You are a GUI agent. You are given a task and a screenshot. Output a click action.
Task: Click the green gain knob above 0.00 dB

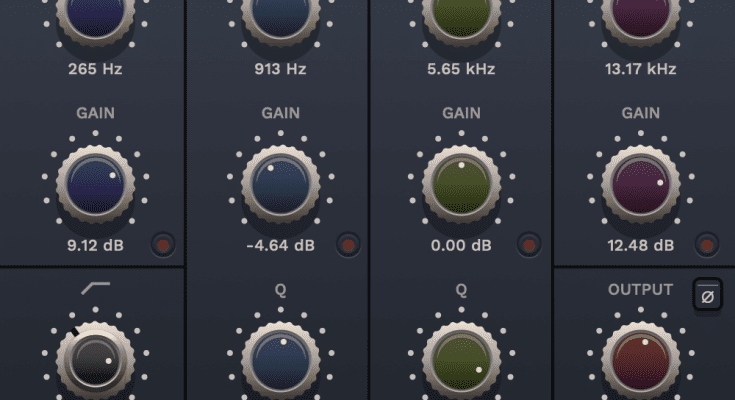coord(461,182)
